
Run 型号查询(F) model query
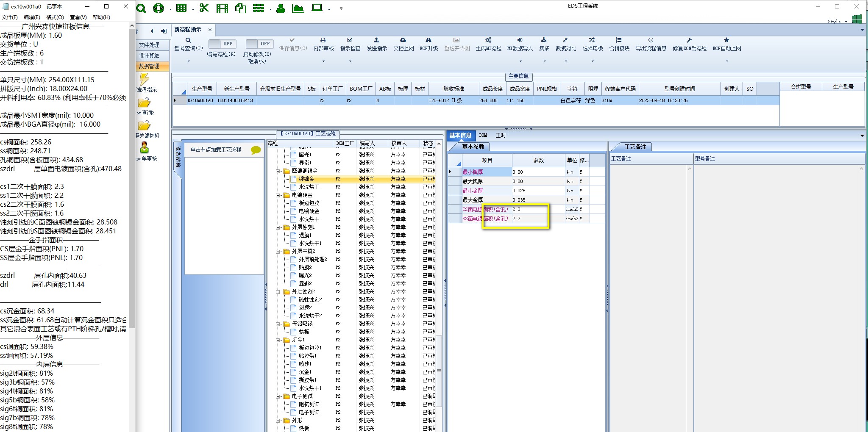tap(188, 44)
